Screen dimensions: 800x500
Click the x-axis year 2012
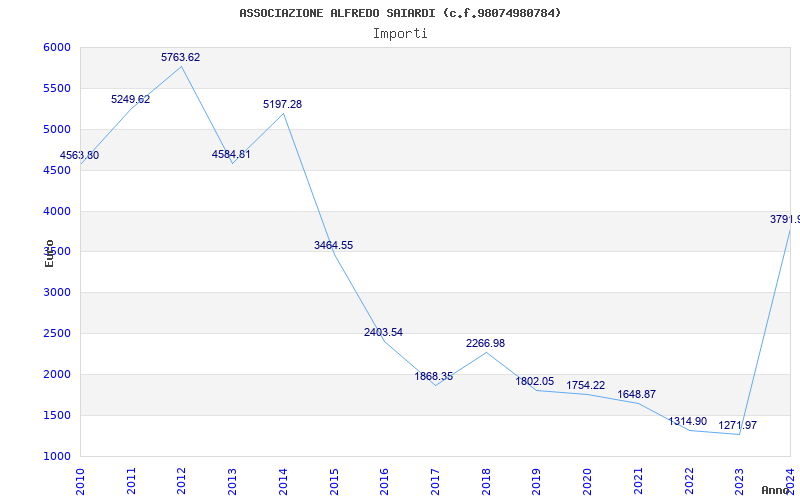coord(182,481)
